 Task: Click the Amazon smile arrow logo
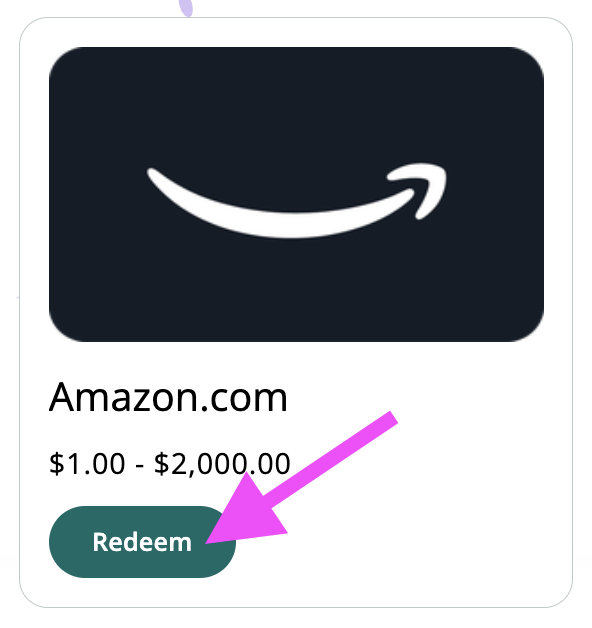click(296, 200)
